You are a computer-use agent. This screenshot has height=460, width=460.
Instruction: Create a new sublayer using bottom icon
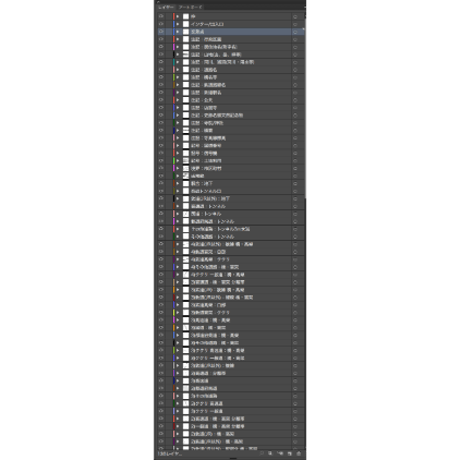(x=280, y=454)
